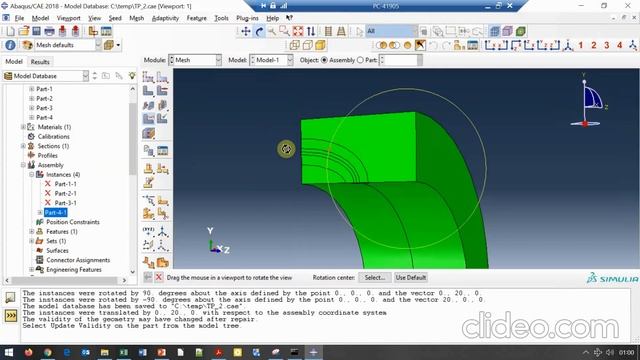640x360 pixels.
Task: Collapse the Assembly tree node
Action: 23,165
